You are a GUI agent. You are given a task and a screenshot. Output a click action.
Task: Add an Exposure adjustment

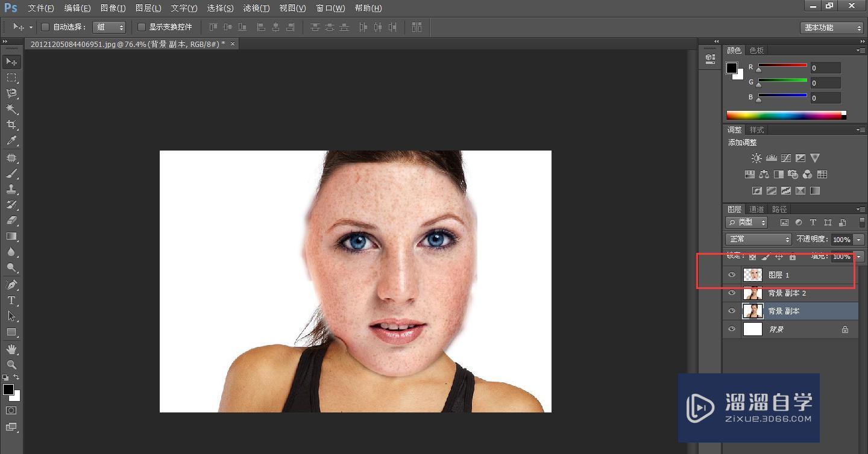click(800, 158)
